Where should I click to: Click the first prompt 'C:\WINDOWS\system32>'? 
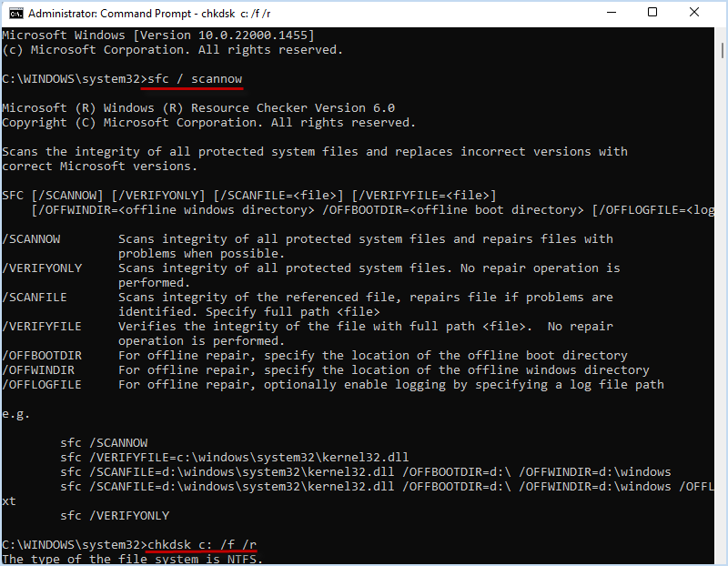pos(75,79)
